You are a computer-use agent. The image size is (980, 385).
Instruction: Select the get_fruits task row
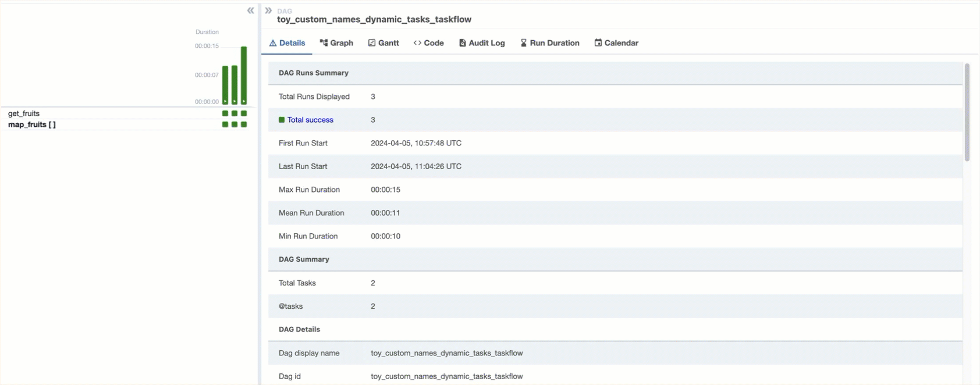24,113
